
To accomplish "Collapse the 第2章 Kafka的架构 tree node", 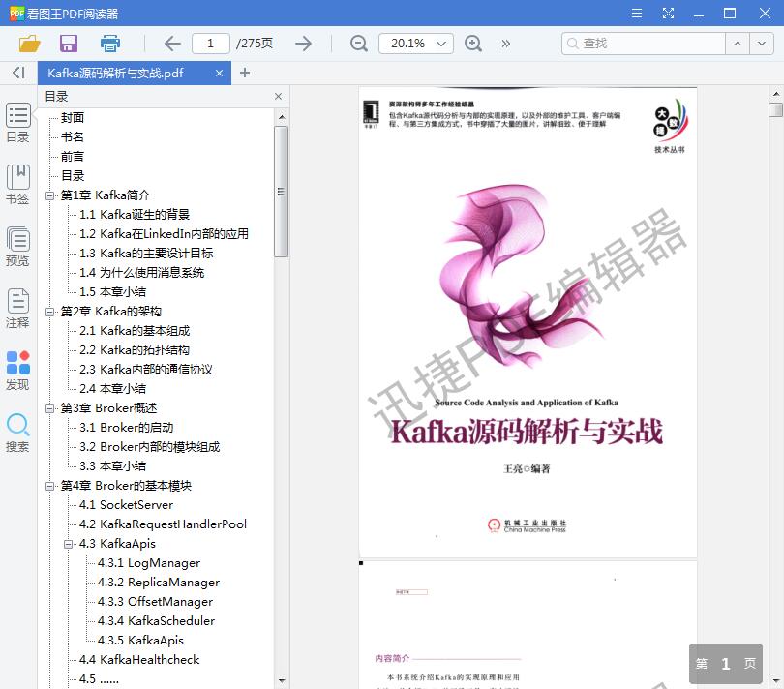I will 49,312.
